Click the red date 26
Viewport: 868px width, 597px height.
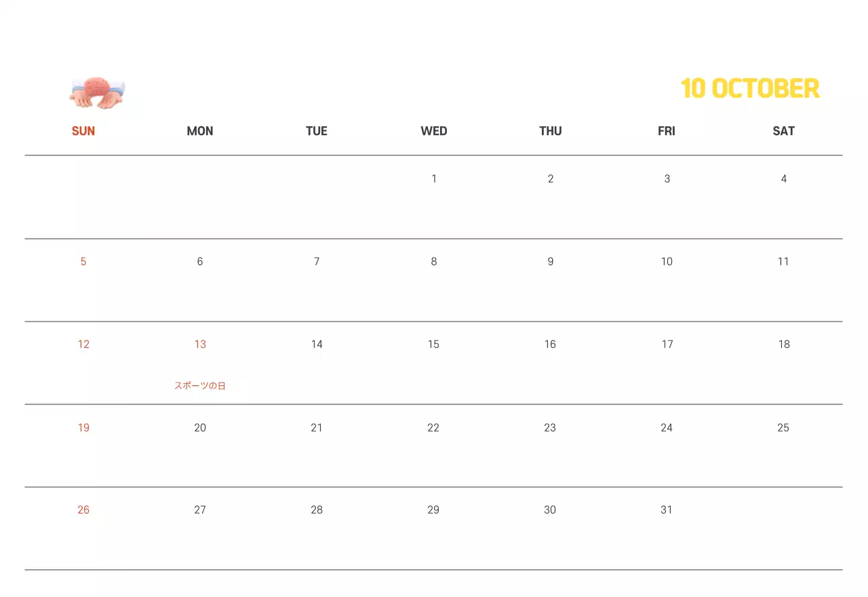(x=83, y=510)
